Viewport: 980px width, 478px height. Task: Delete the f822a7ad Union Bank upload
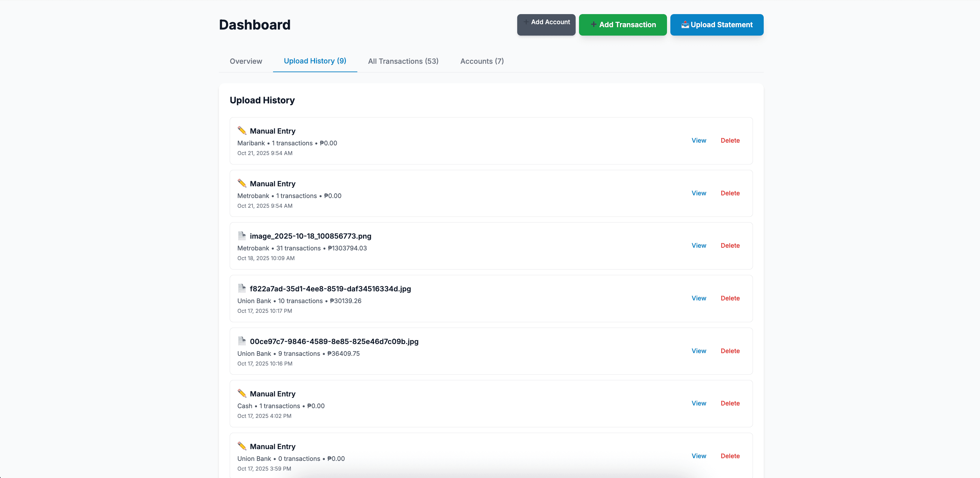730,298
